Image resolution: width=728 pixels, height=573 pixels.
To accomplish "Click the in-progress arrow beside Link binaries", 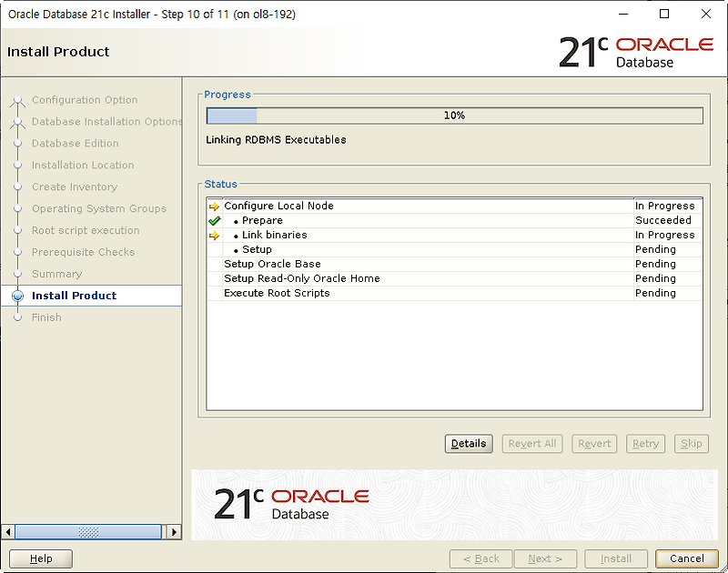I will [x=216, y=235].
